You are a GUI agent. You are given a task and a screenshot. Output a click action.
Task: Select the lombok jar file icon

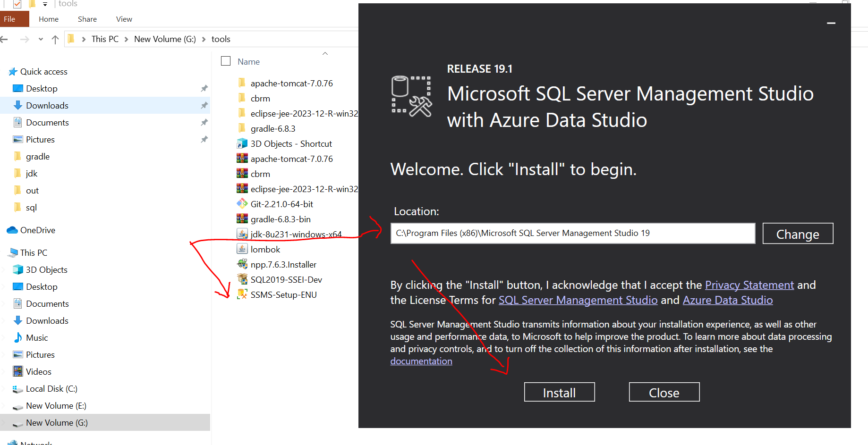tap(242, 249)
